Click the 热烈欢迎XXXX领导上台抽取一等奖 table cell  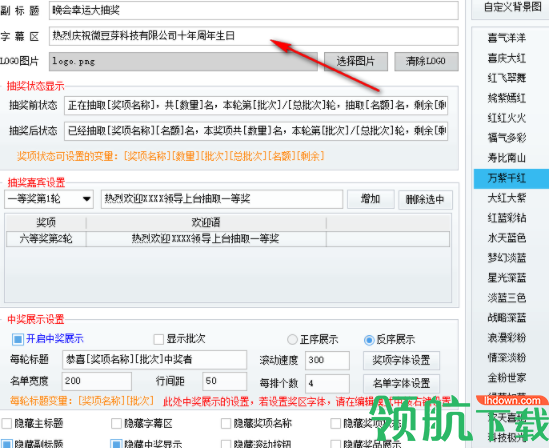click(206, 239)
